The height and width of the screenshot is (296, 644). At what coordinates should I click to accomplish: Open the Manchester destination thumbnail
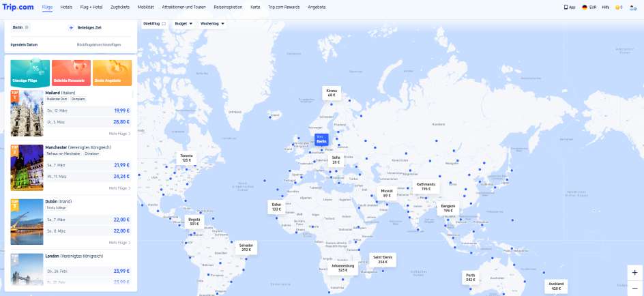(27, 167)
